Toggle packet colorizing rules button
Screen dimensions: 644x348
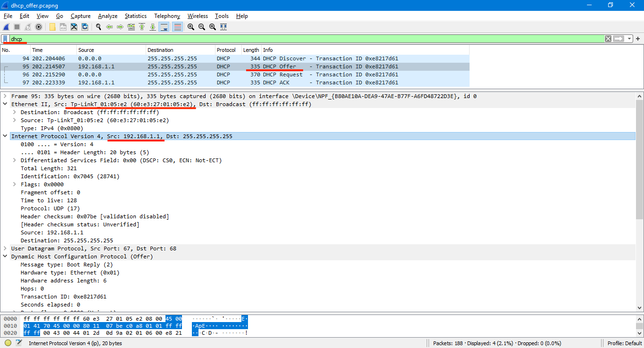pyautogui.click(x=178, y=27)
